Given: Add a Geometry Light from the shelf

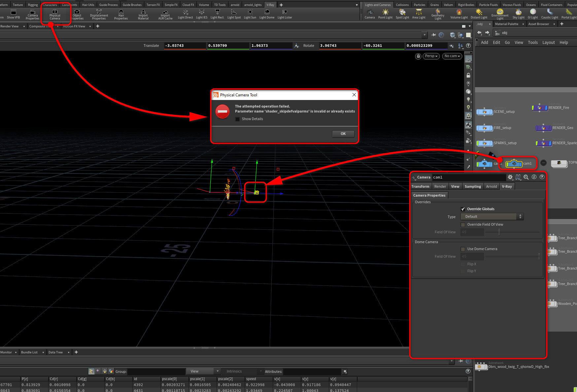Looking at the screenshot, I should coord(438,15).
